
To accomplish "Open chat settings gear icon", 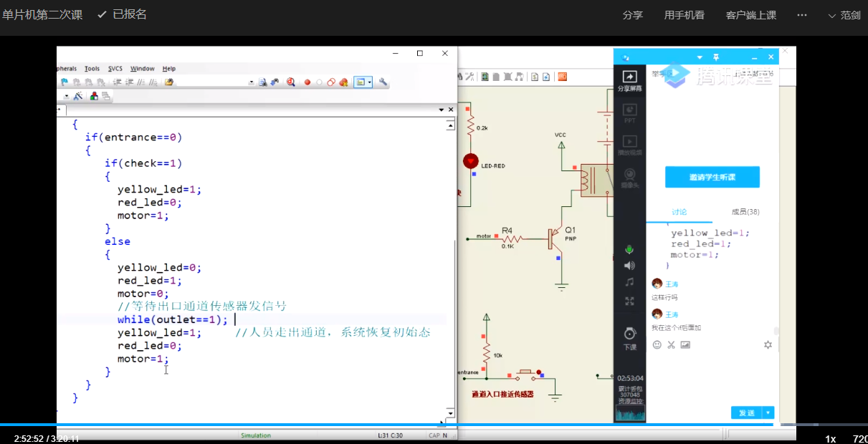I will pyautogui.click(x=768, y=344).
